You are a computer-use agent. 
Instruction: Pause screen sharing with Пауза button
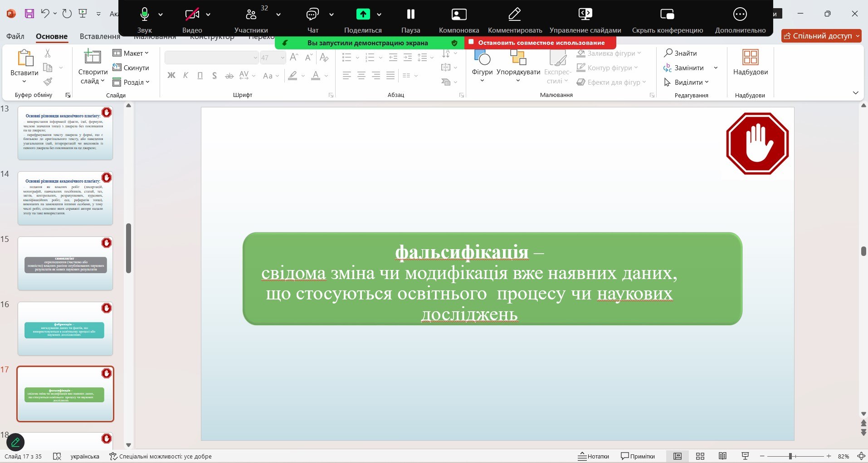(x=410, y=14)
